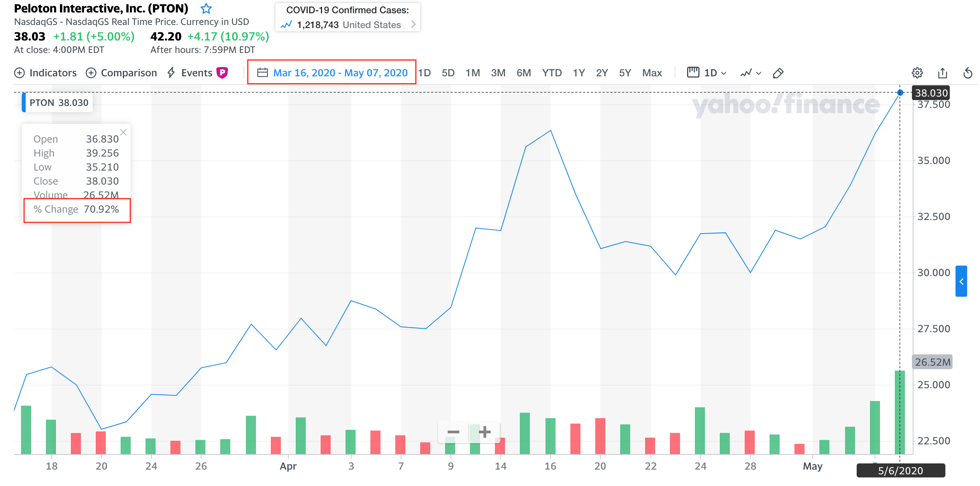Screen dimensions: 980x486
Task: Click the reset chart icon
Action: tap(968, 73)
